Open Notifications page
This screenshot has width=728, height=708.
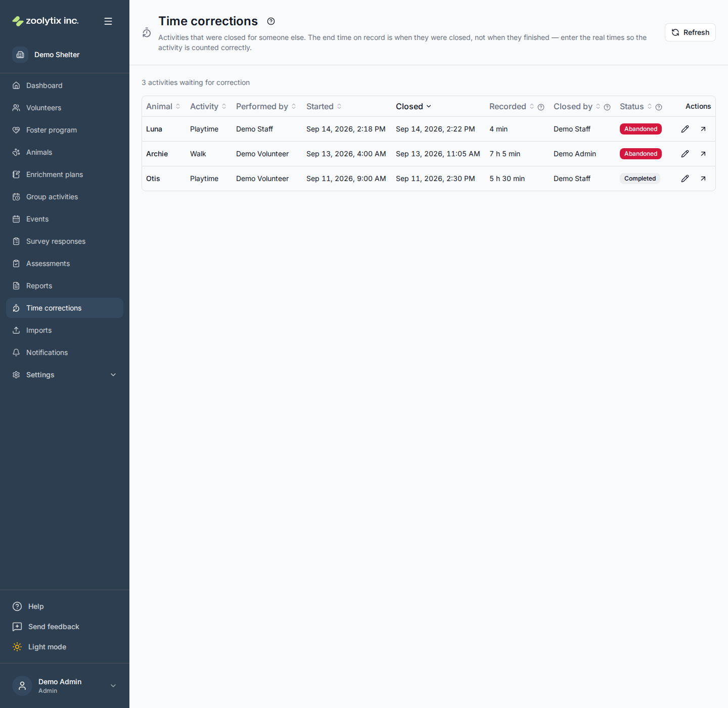tap(65, 352)
